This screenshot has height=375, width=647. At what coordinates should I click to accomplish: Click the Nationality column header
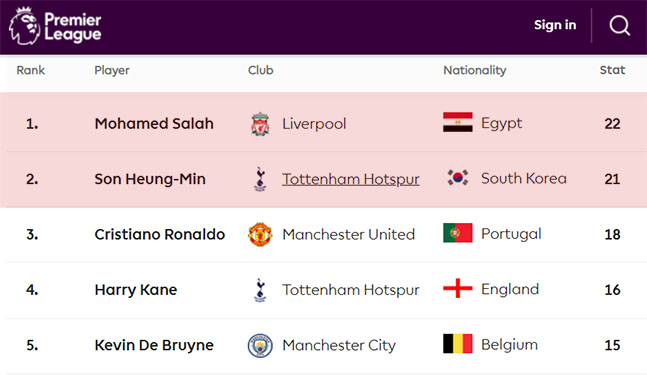tap(475, 70)
